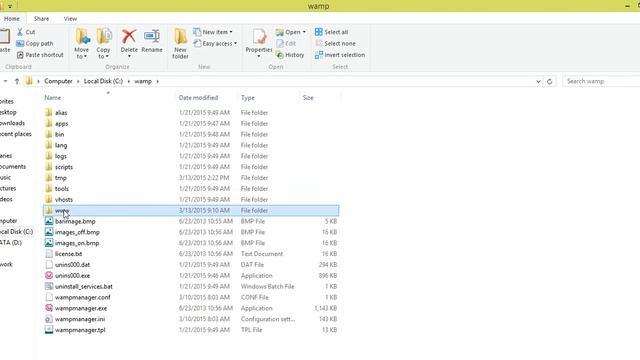Viewport: 640px width, 360px height.
Task: Switch to the Home ribbon tab
Action: [12, 19]
